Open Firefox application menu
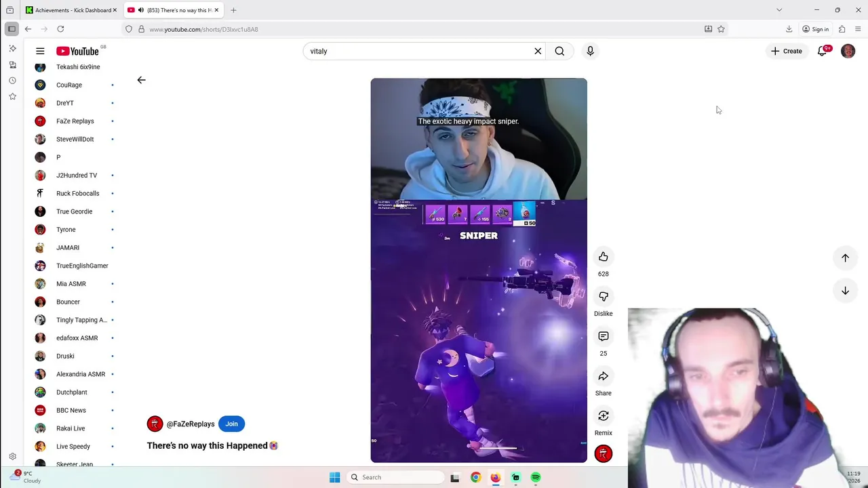Viewport: 868px width, 488px height. point(858,29)
